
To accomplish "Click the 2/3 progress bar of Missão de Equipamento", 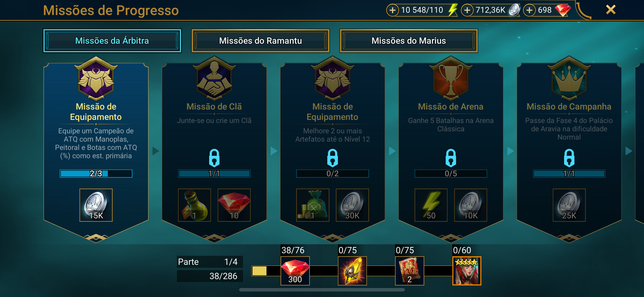I will (x=96, y=174).
